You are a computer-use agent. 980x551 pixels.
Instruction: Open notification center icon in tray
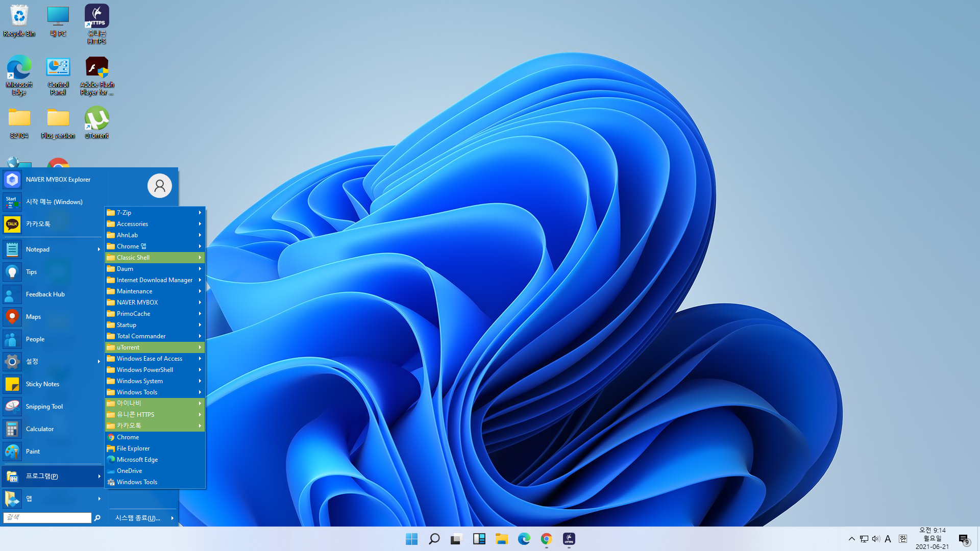point(964,539)
